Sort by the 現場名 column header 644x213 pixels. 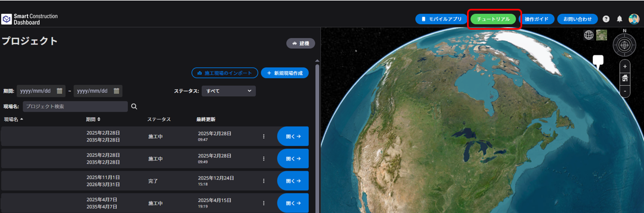pyautogui.click(x=14, y=119)
